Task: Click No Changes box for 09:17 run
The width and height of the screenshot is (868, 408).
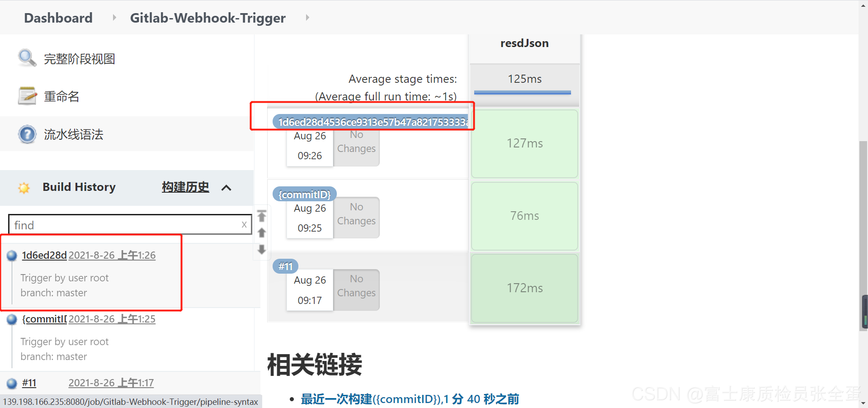Action: (x=356, y=290)
